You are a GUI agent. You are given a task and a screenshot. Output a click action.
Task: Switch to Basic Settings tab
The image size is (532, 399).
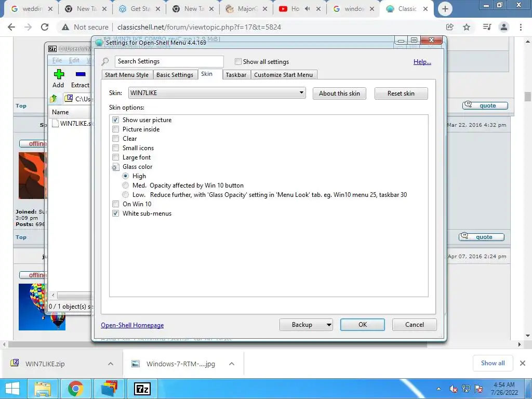[175, 75]
